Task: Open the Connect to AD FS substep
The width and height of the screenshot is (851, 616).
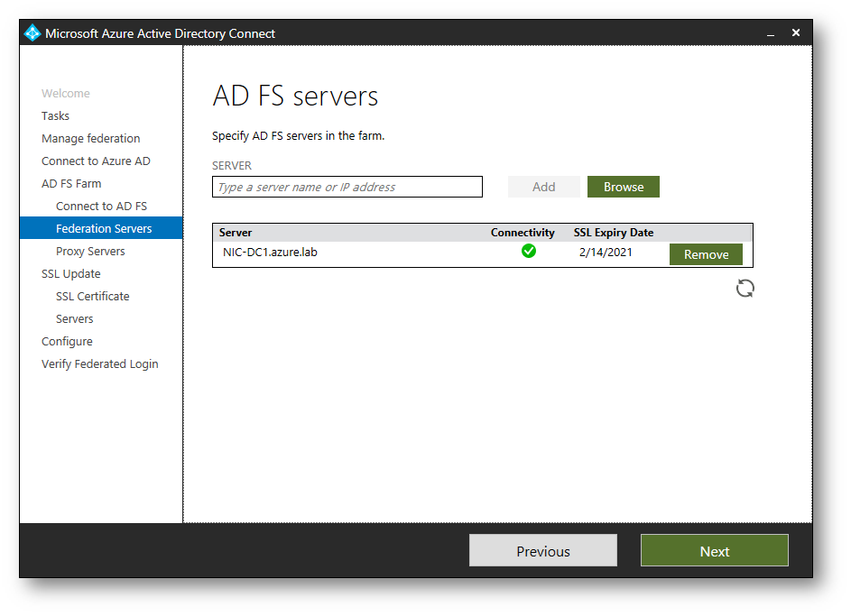Action: (x=101, y=206)
